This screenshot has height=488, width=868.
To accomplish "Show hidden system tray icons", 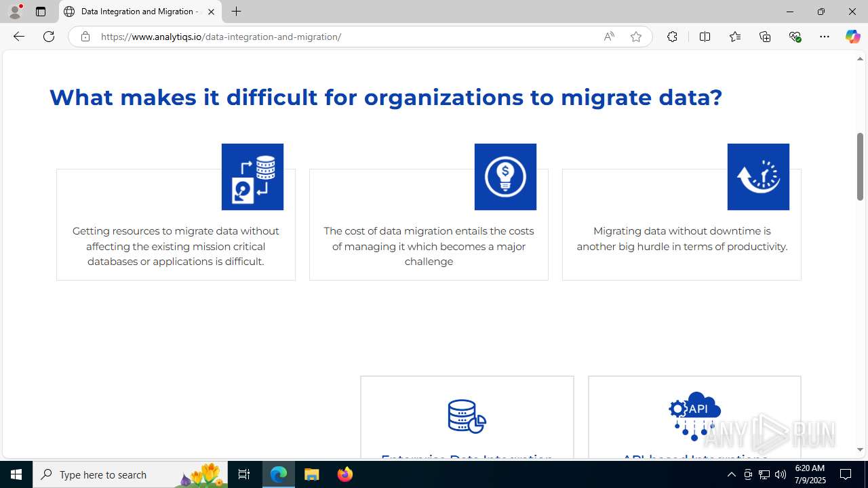I will point(731,474).
